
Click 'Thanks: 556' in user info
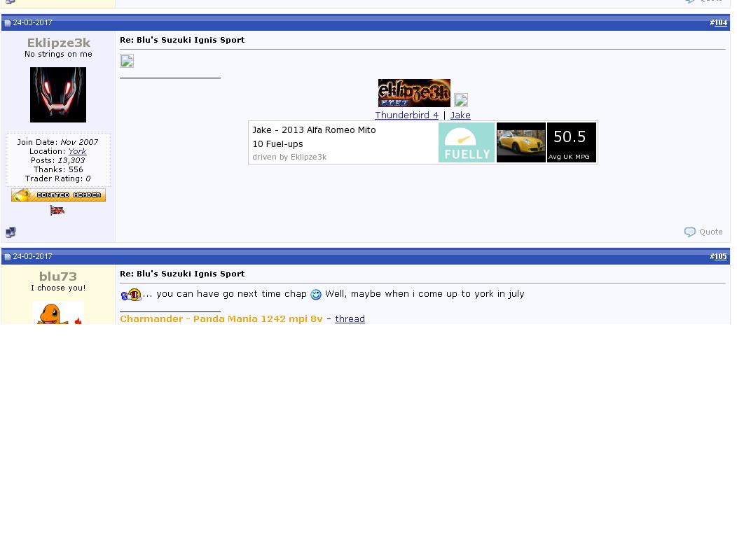[58, 169]
